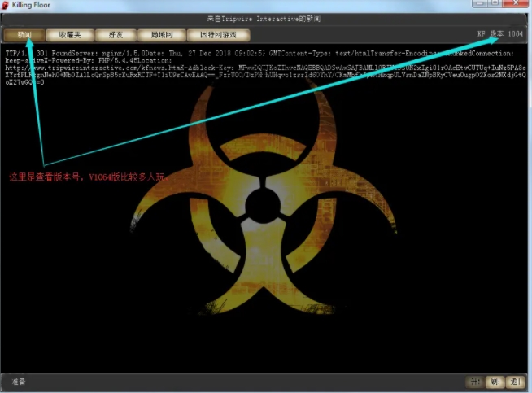
Task: Click the 刷新 refresh button at bottom
Action: 495,382
